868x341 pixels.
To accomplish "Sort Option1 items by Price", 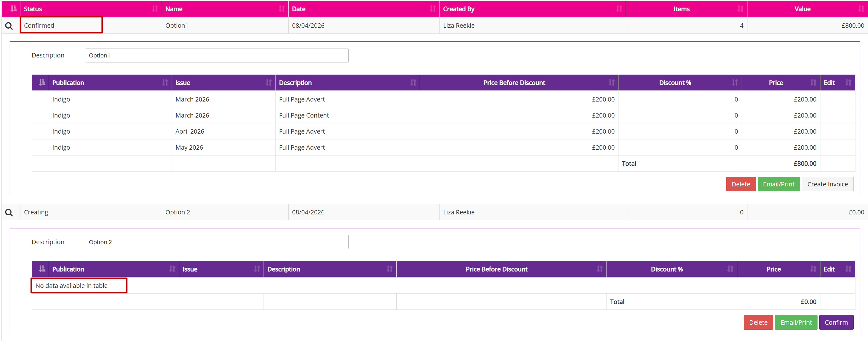I will tap(781, 83).
